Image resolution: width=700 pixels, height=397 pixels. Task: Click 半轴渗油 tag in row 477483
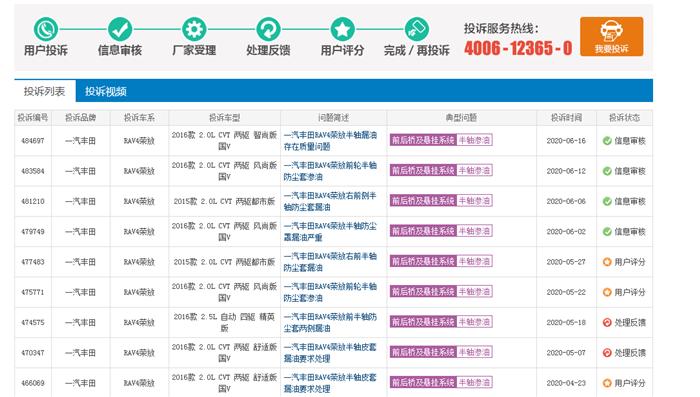(x=475, y=261)
